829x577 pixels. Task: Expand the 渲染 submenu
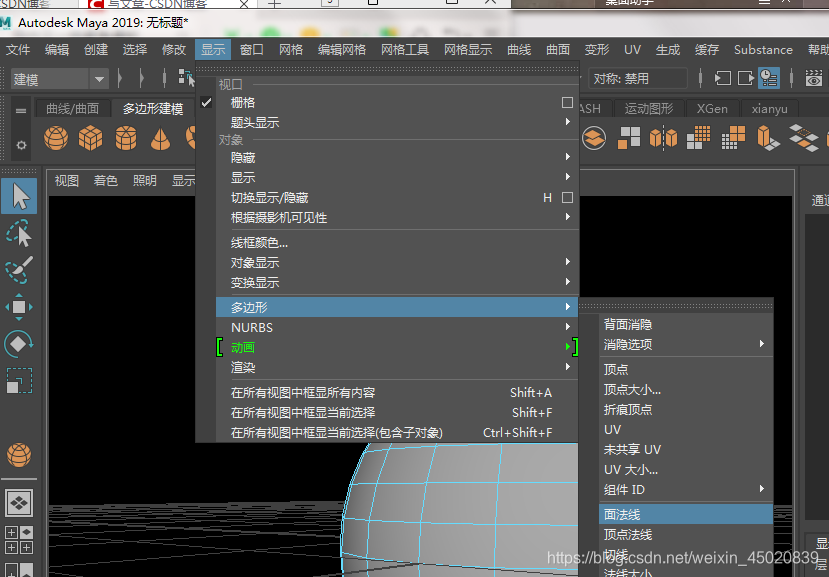(398, 367)
